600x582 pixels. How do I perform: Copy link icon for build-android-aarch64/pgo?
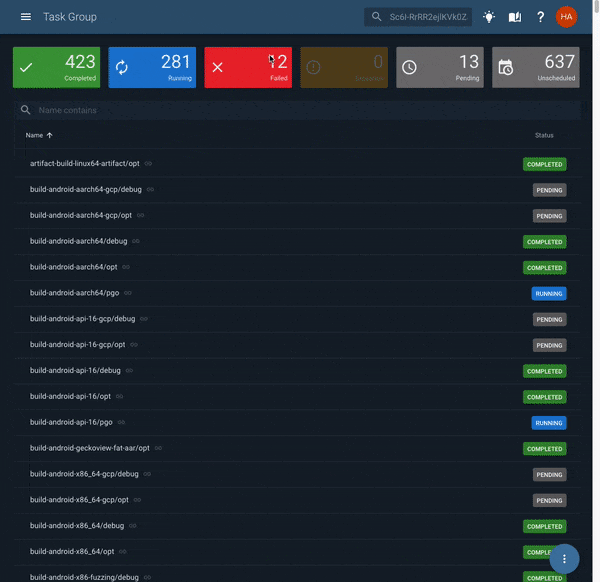pos(128,293)
